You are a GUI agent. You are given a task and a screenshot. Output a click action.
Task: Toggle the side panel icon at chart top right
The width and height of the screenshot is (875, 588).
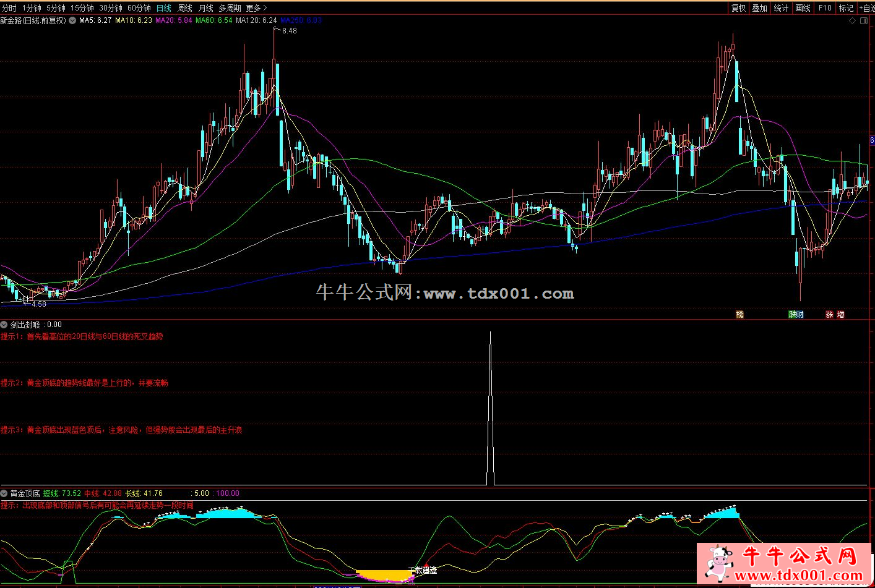(864, 20)
